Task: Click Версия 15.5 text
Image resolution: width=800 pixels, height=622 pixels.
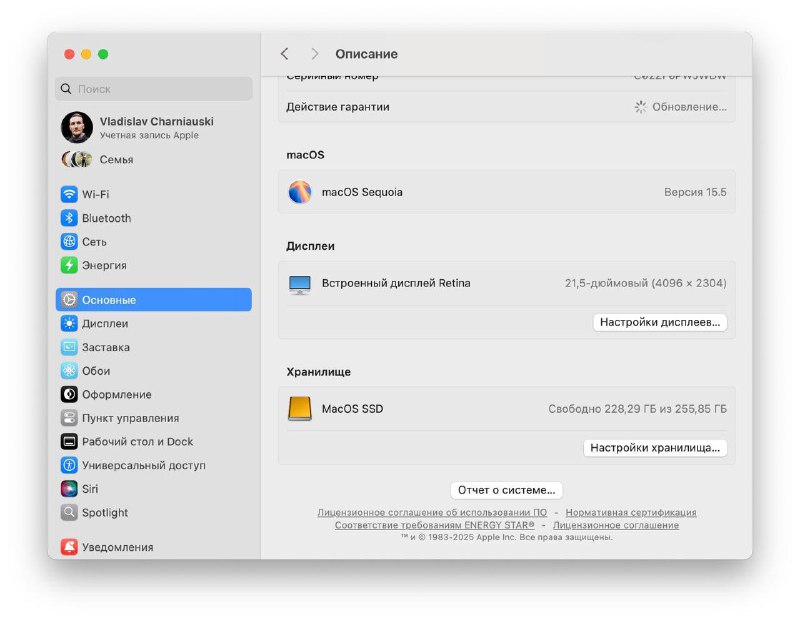Action: click(x=695, y=192)
